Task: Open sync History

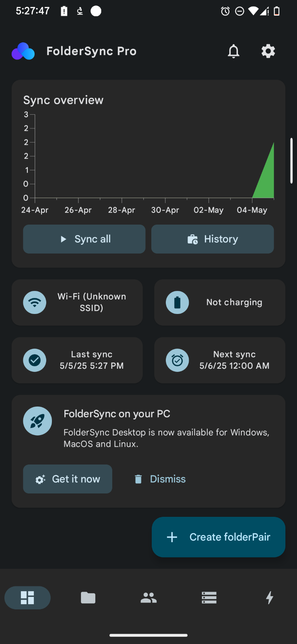Action: tap(212, 239)
